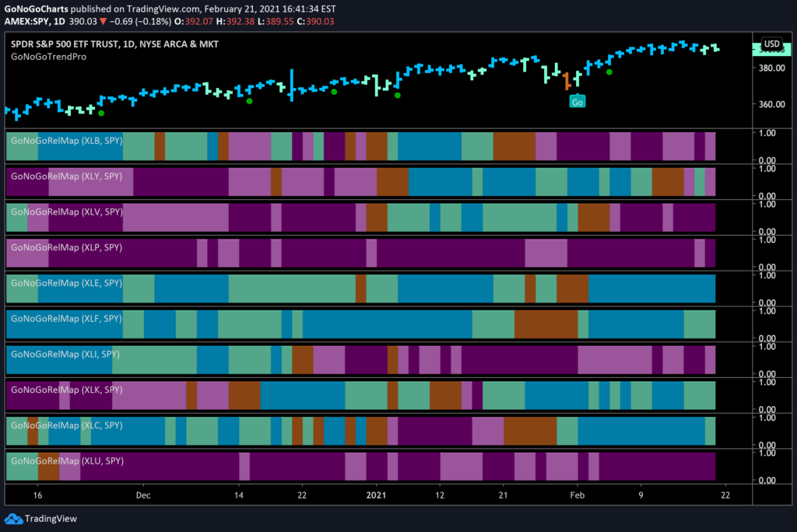Image resolution: width=797 pixels, height=532 pixels.
Task: Open the USD currency selector
Action: (771, 44)
